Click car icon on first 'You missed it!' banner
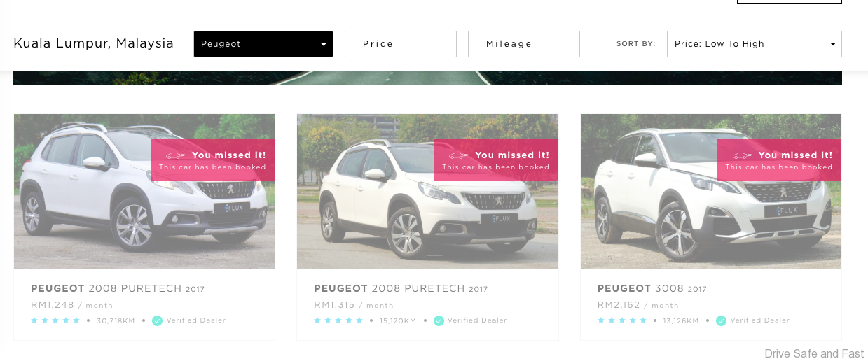This screenshot has width=868, height=361. 175,155
